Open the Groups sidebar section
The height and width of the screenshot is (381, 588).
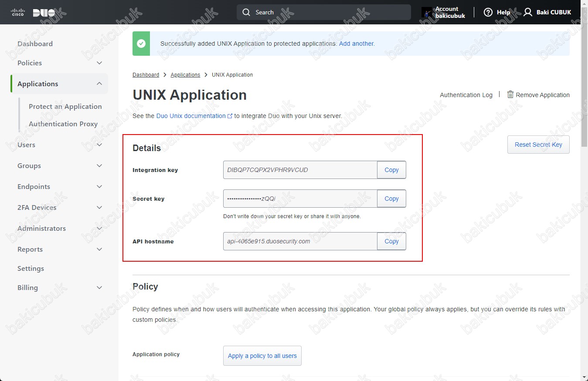click(29, 165)
